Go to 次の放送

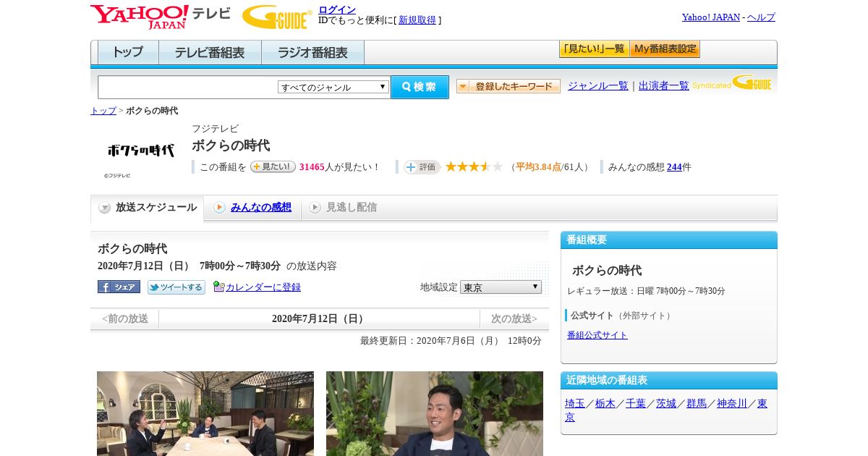(514, 318)
